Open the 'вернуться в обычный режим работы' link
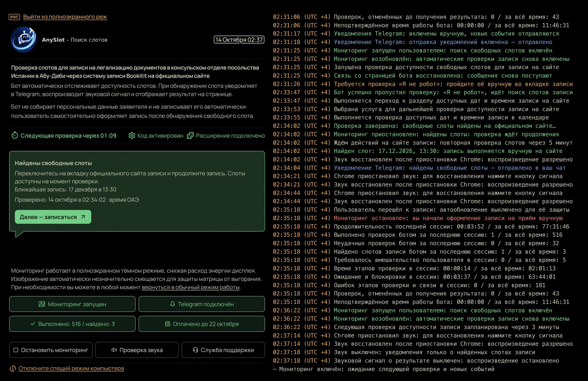Viewport: 588px width, 381px height. [x=190, y=287]
